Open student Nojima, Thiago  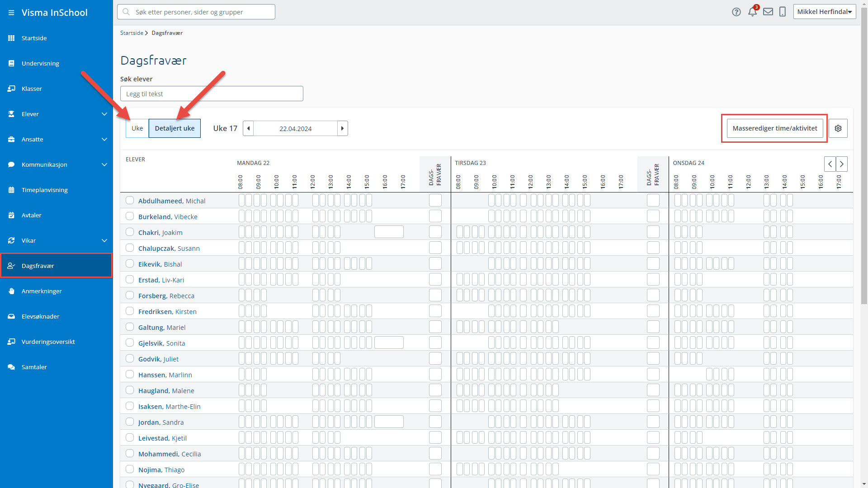click(161, 470)
